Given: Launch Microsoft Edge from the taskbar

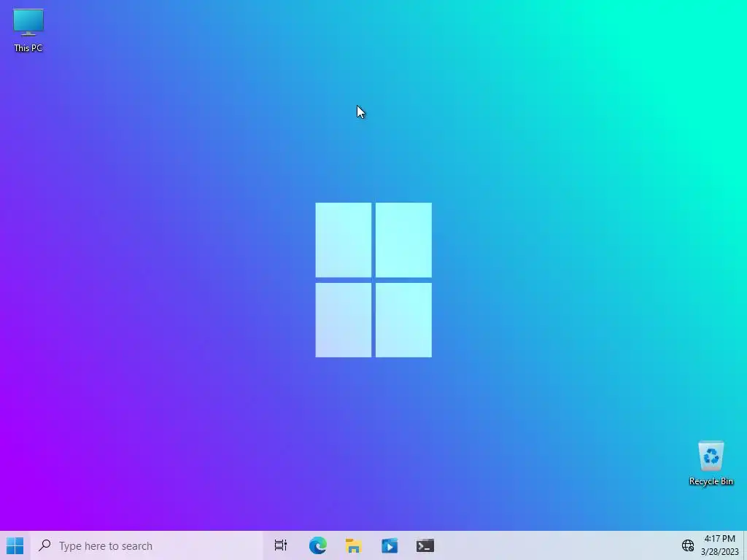Looking at the screenshot, I should (x=318, y=545).
